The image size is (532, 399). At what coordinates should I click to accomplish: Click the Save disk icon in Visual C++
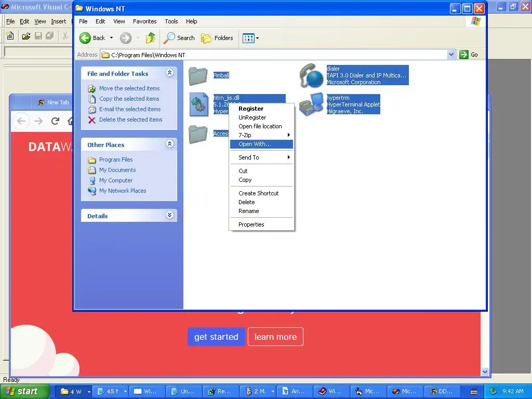[38, 36]
